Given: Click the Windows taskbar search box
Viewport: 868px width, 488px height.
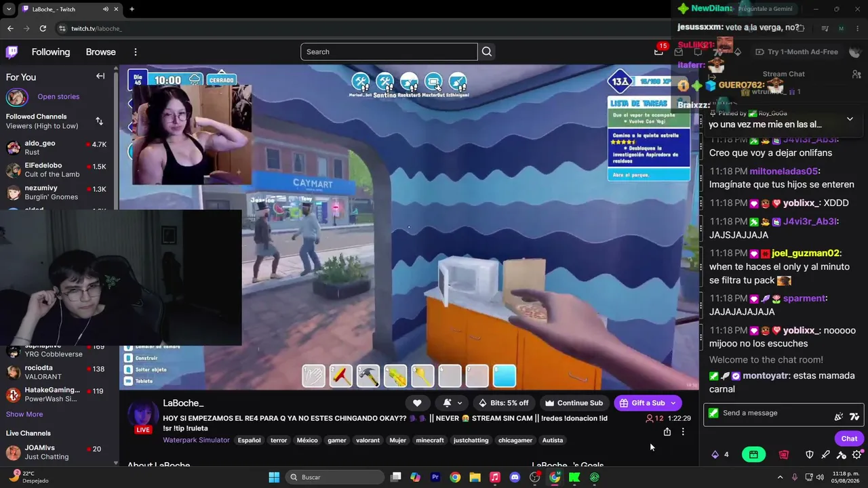Looking at the screenshot, I should [335, 477].
